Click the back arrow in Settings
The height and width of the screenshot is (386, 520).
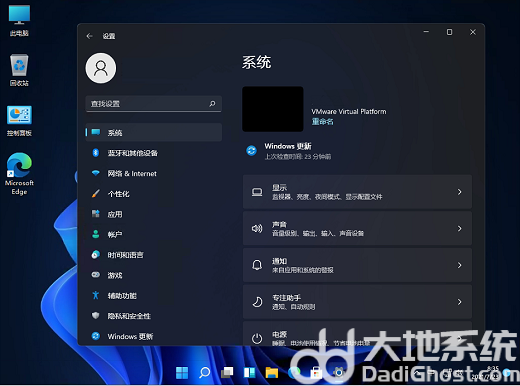89,36
